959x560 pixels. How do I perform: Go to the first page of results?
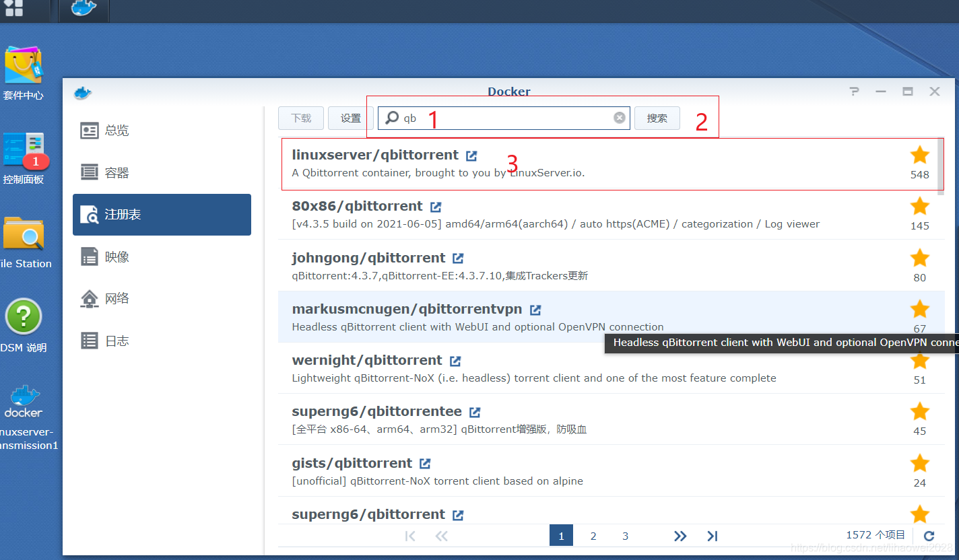tap(410, 536)
